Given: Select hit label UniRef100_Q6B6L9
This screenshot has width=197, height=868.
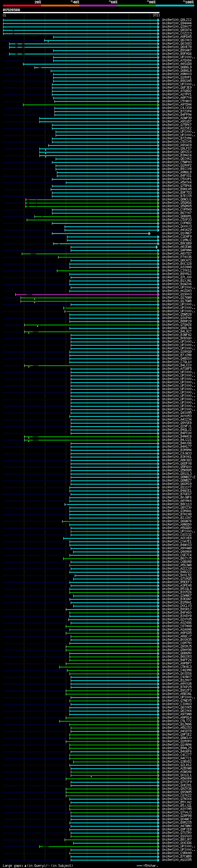Looking at the screenshot, I should click(x=176, y=67).
